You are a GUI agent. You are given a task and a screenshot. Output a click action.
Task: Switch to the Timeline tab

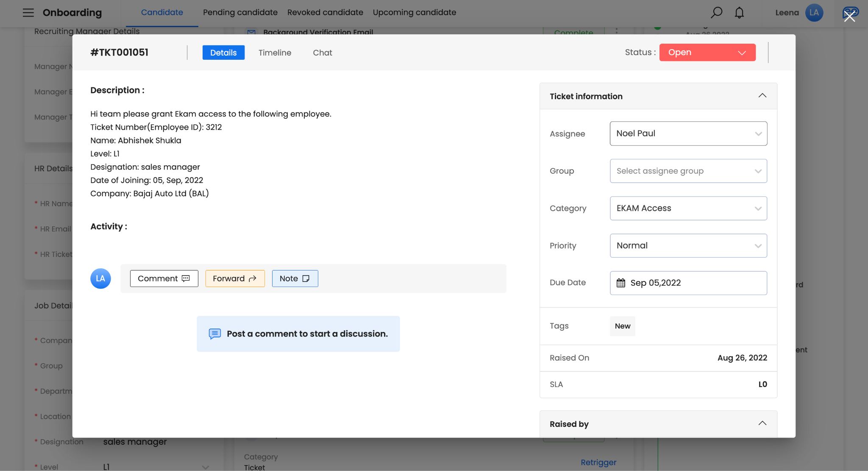[x=275, y=53]
